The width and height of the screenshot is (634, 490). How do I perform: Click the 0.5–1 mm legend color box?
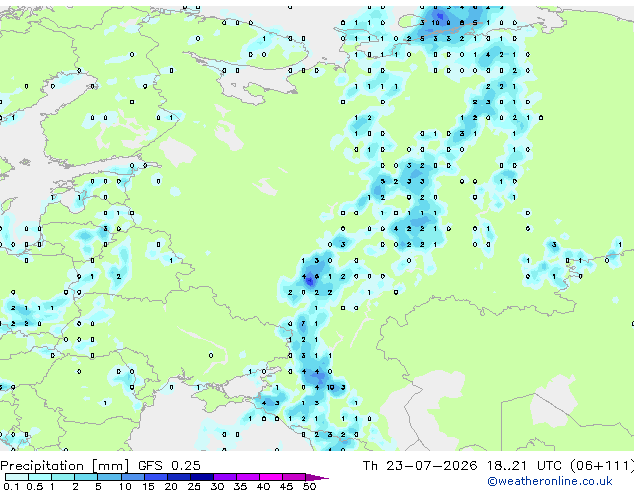(40, 477)
